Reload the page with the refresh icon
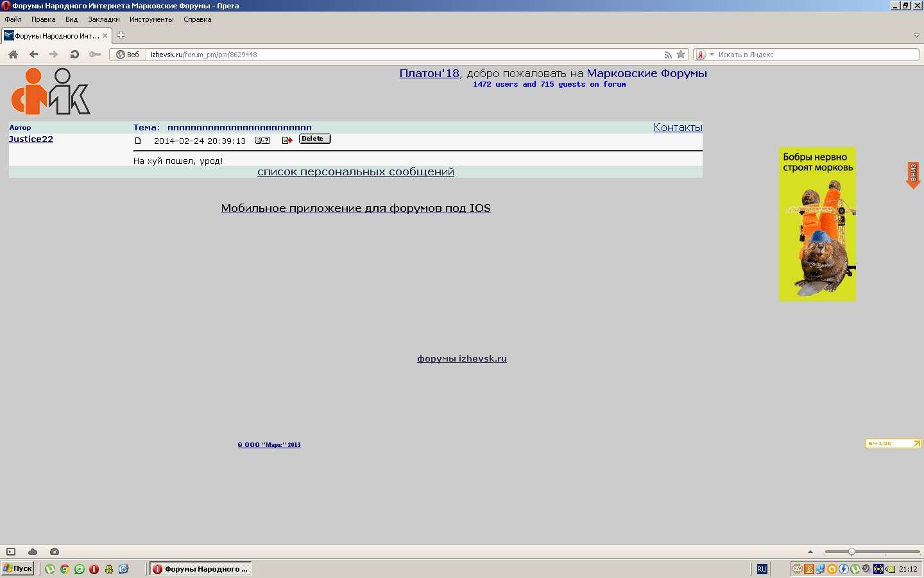The width and height of the screenshot is (924, 578). [x=74, y=55]
